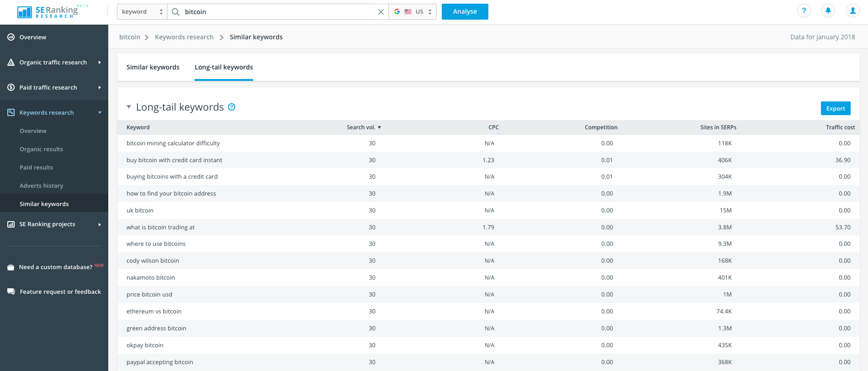
Task: Select Adverts history in sidebar
Action: (41, 185)
